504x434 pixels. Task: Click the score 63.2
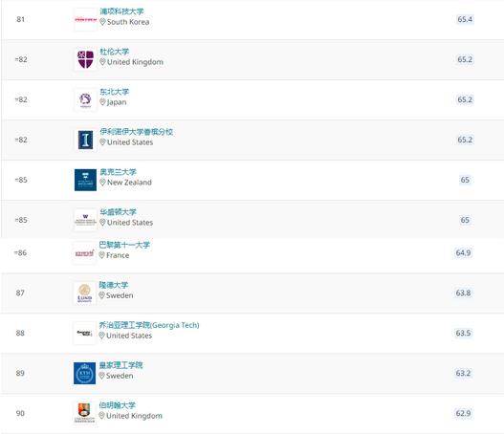coord(463,373)
